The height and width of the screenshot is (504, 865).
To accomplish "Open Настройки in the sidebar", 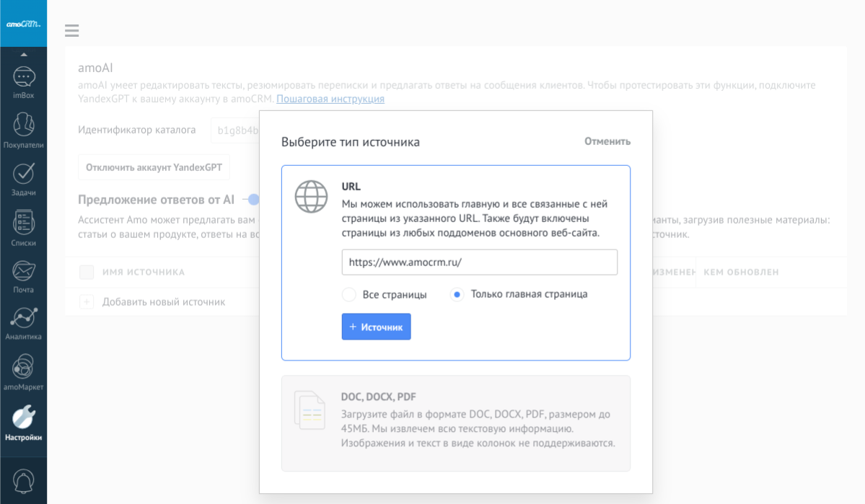I will [x=24, y=418].
